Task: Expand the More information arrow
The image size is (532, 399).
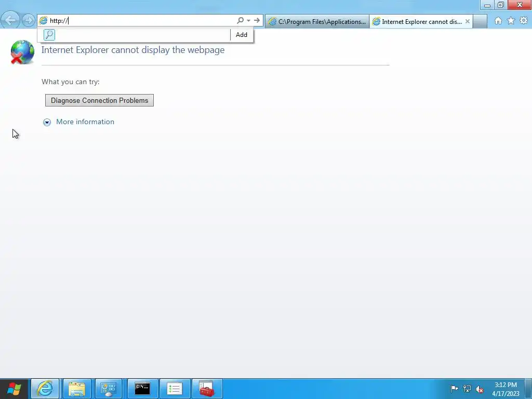Action: (47, 122)
